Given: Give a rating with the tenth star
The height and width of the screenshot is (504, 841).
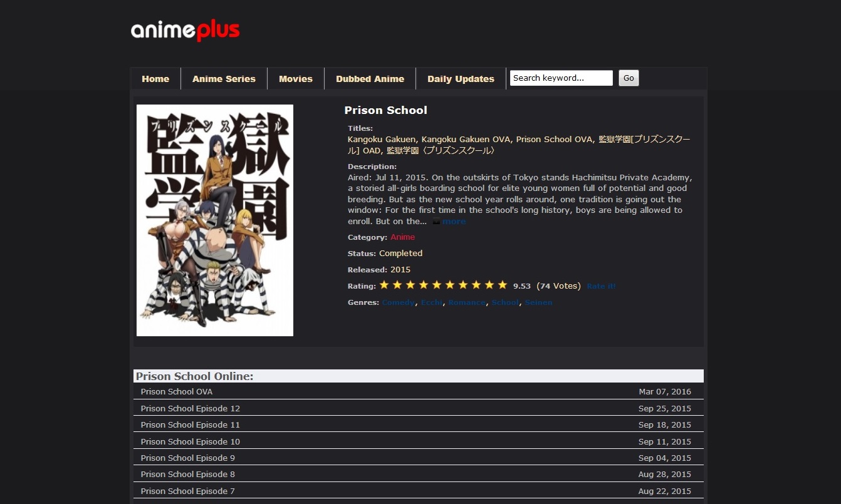Looking at the screenshot, I should coord(503,285).
